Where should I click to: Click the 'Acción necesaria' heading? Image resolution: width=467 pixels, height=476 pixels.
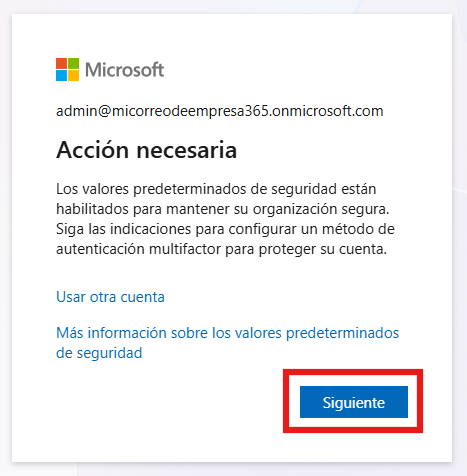pos(146,150)
